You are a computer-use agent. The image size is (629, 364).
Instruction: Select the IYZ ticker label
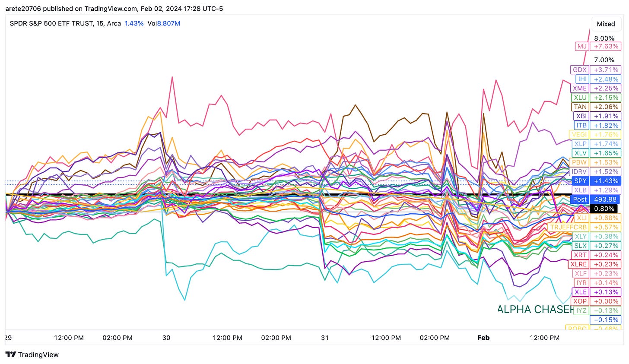pyautogui.click(x=581, y=310)
